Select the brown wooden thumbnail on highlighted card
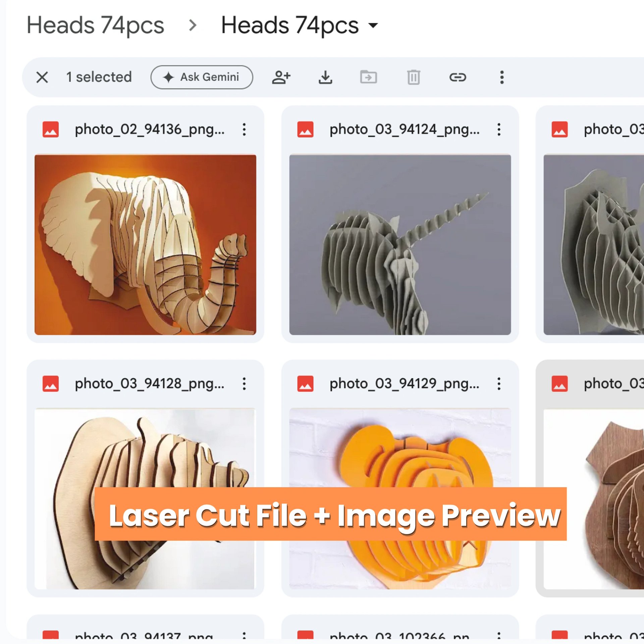Viewport: 644px width, 644px height. (x=594, y=499)
